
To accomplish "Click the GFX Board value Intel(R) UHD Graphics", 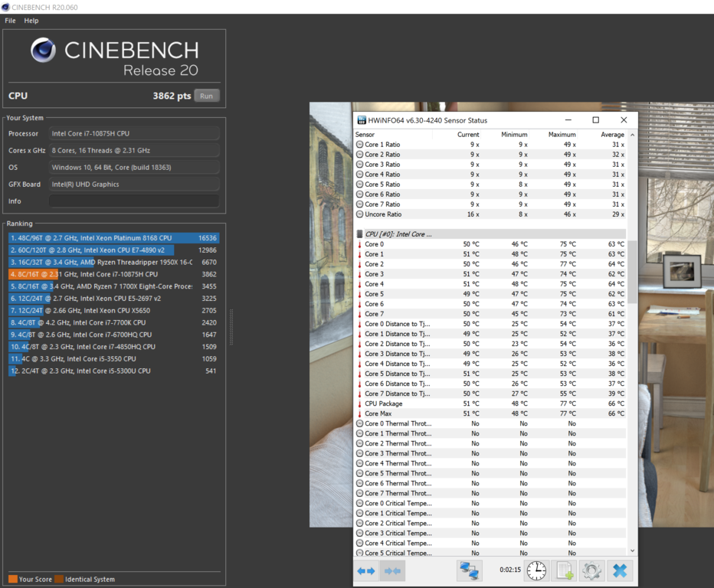I will coord(134,185).
